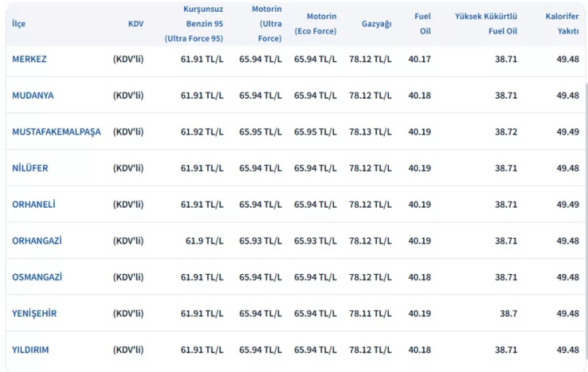
Task: Click the İlçe column header
Action: [x=19, y=23]
